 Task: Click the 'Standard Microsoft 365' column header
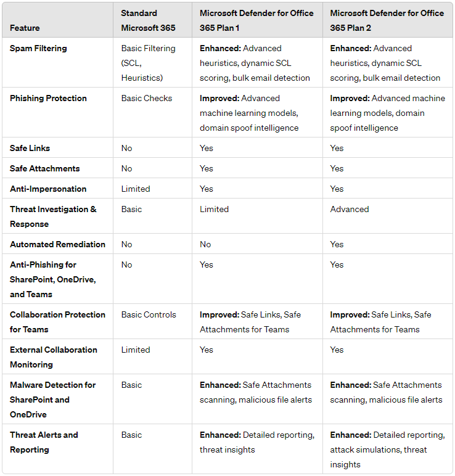coord(148,20)
